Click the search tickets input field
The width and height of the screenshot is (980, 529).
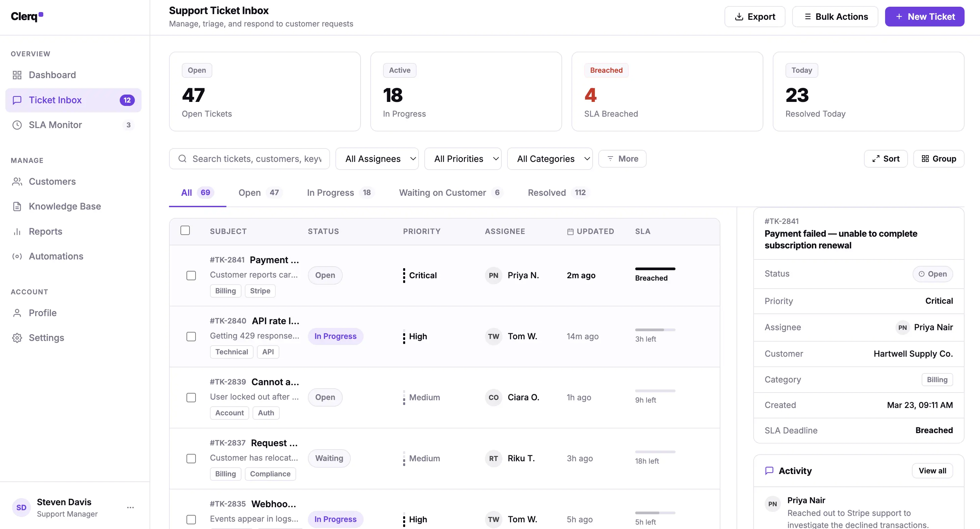point(250,159)
